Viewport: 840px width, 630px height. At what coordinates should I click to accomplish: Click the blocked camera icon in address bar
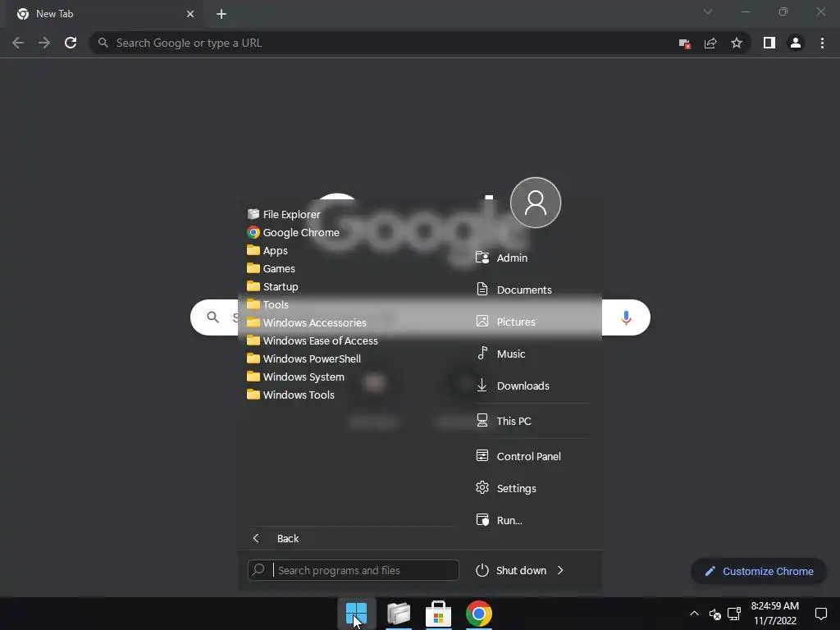tap(684, 43)
